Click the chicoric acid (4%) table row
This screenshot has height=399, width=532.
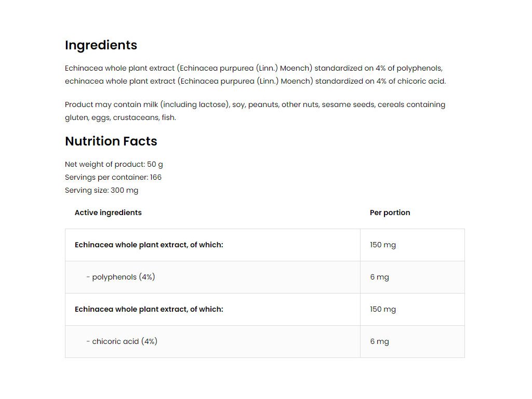[264, 342]
